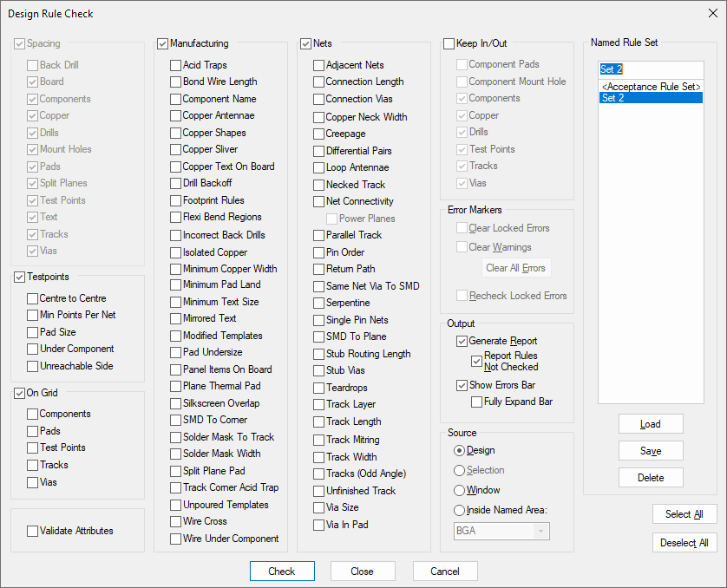The image size is (727, 588).
Task: Enable Centre to Centre testpoint check
Action: coord(33,298)
